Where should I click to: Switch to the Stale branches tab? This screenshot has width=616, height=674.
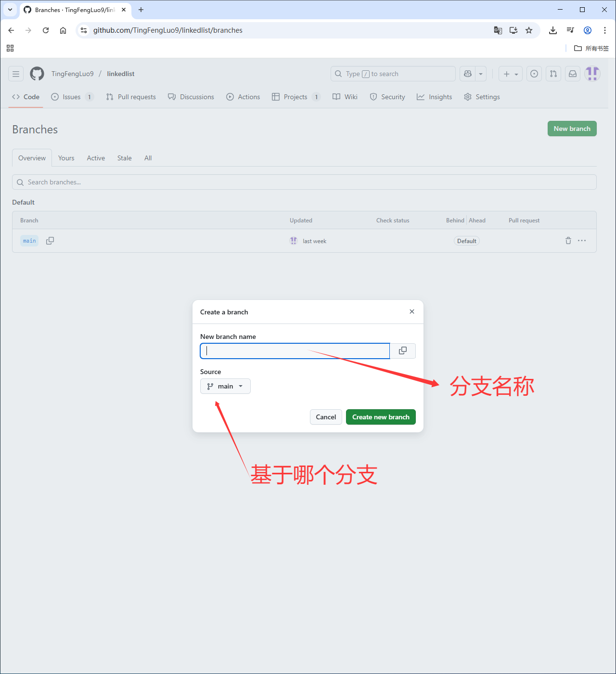(x=124, y=158)
